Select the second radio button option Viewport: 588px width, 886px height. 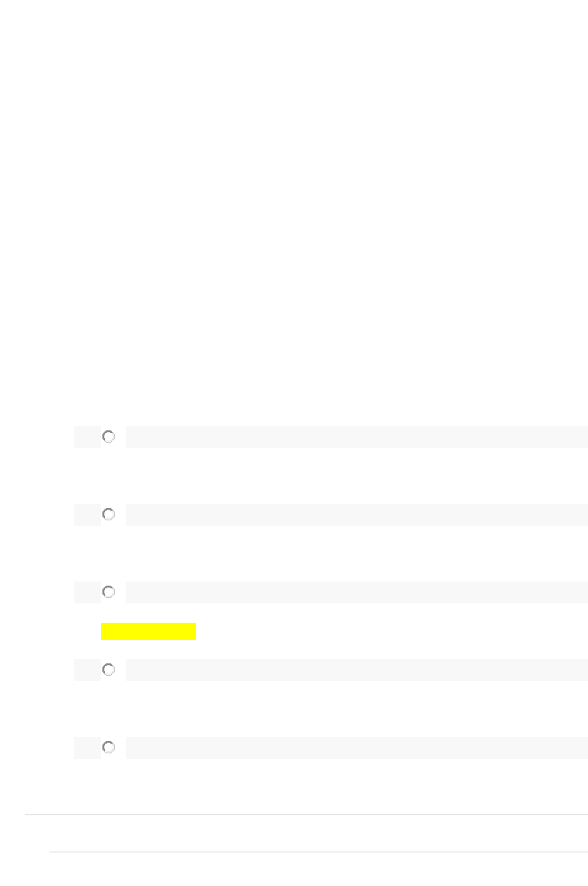click(x=109, y=514)
